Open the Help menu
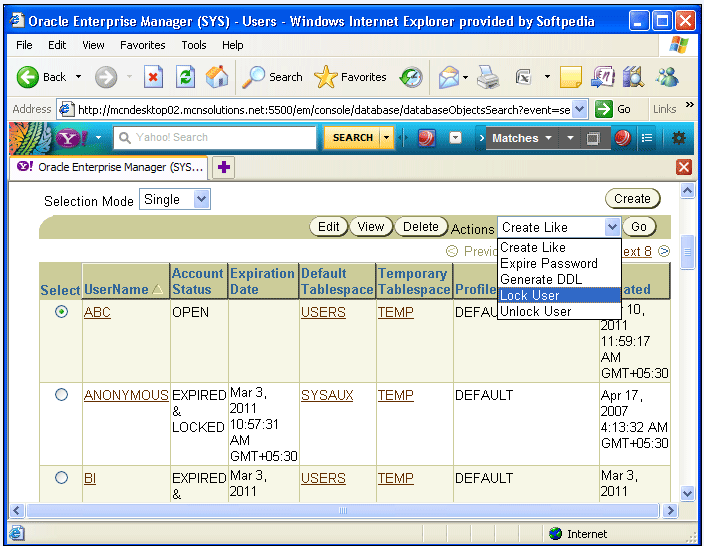The width and height of the screenshot is (704, 546). 233,45
